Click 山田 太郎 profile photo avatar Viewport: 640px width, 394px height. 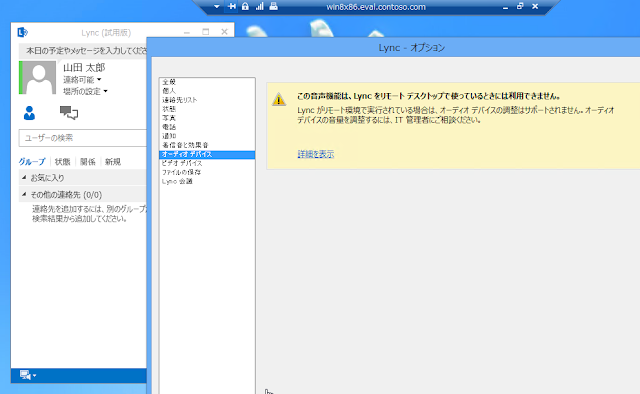tap(39, 78)
